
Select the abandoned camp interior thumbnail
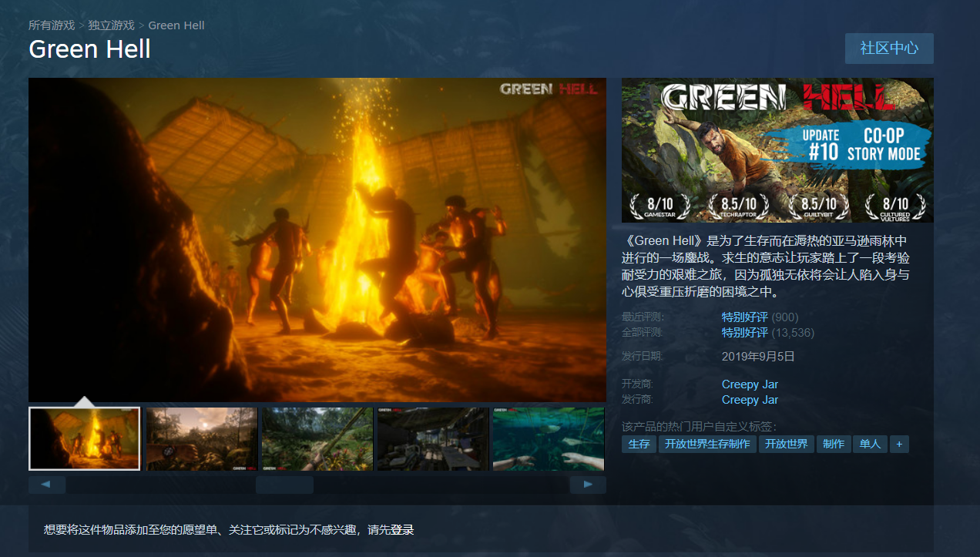433,439
